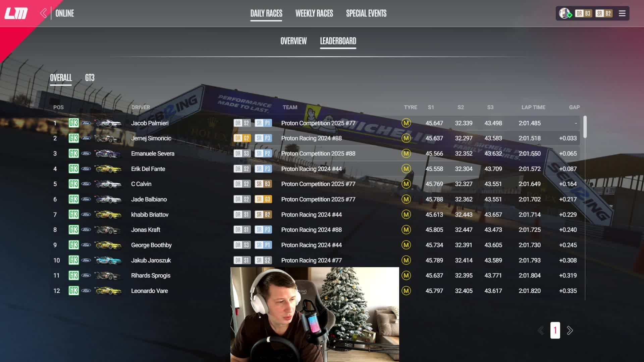
Task: Click the GT3 class badge for Jernej Simoncic
Action: tap(73, 138)
